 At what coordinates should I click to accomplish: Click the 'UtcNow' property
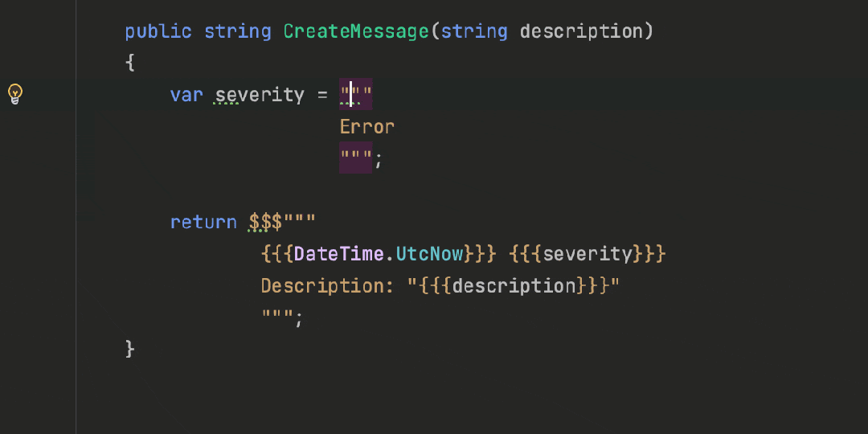(x=429, y=253)
